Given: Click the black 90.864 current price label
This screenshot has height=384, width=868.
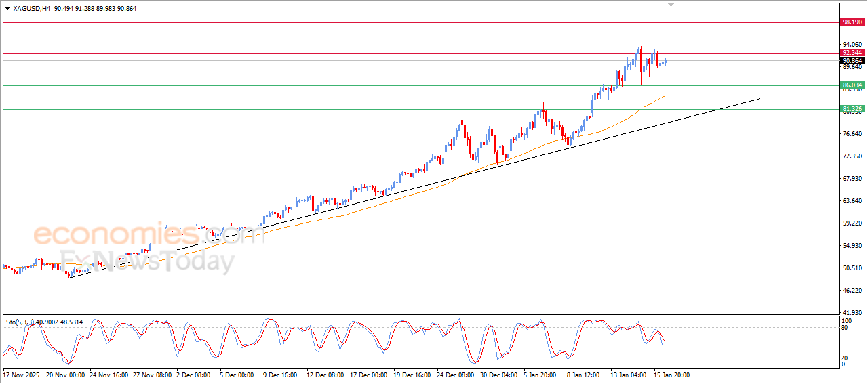Looking at the screenshot, I should click(852, 60).
